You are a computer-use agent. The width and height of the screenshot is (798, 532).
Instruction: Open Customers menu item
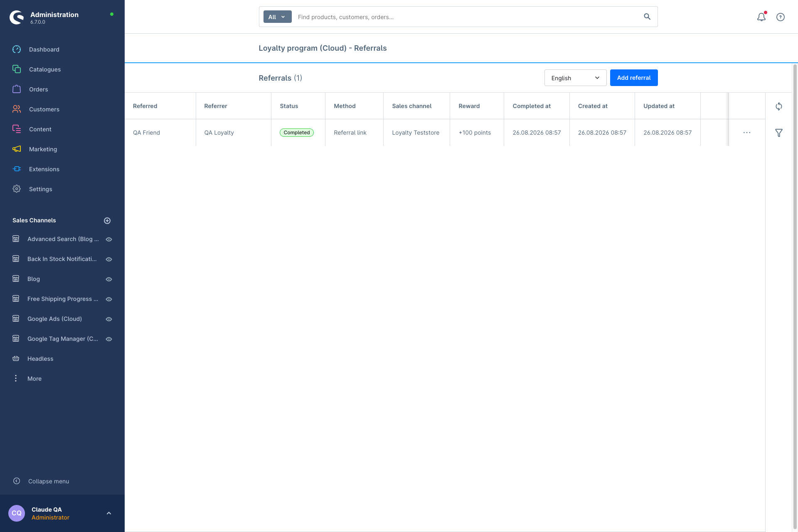click(x=44, y=109)
